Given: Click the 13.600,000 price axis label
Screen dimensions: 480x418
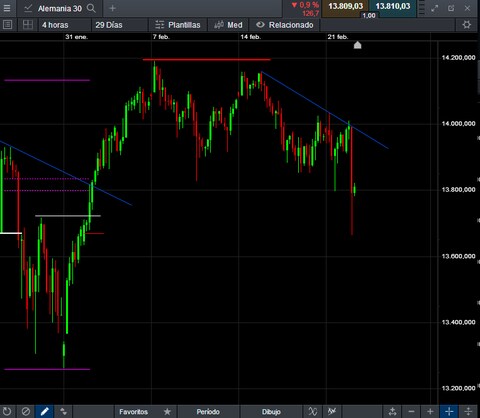Looking at the screenshot, I should 458,256.
